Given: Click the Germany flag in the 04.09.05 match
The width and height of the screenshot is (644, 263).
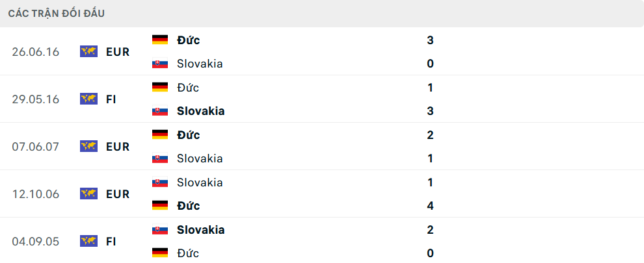Looking at the screenshot, I should (x=159, y=253).
